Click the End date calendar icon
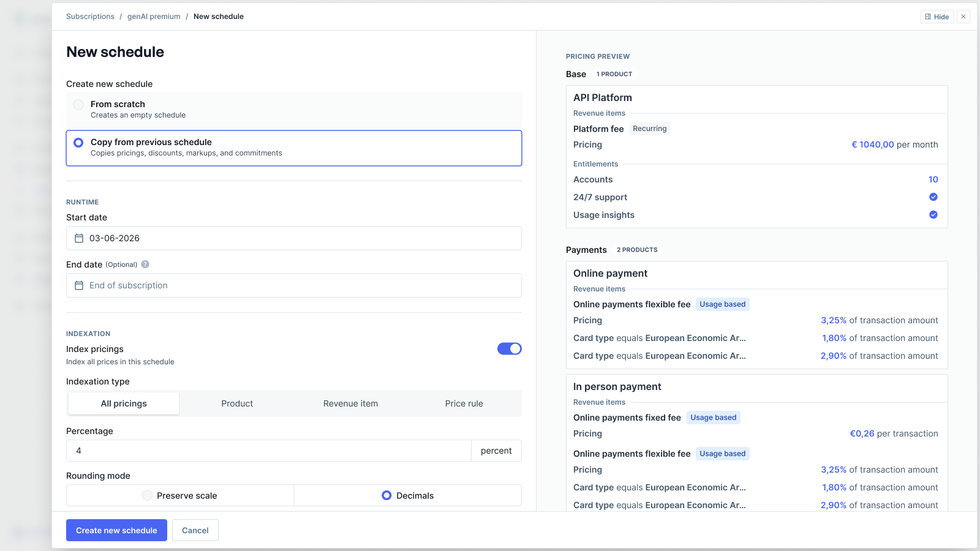This screenshot has height=551, width=980. (79, 285)
